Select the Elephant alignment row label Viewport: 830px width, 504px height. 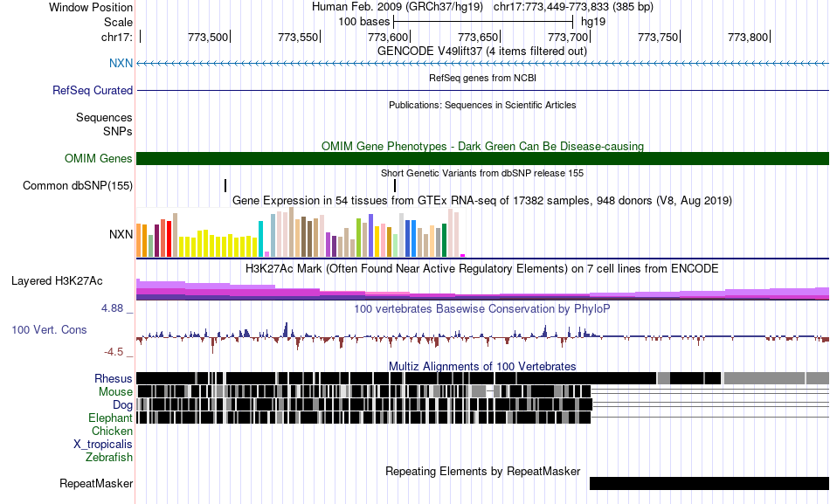[111, 418]
